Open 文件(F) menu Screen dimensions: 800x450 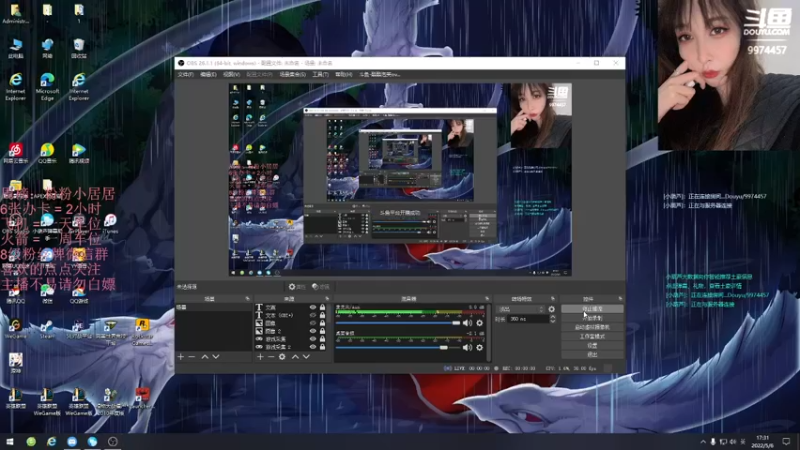click(185, 74)
